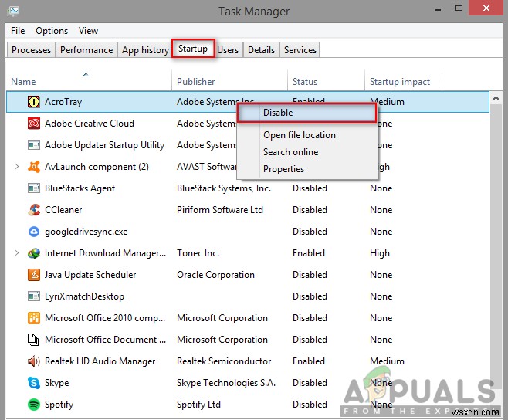Click the scrollbar up arrow
508x420 pixels.
496,98
